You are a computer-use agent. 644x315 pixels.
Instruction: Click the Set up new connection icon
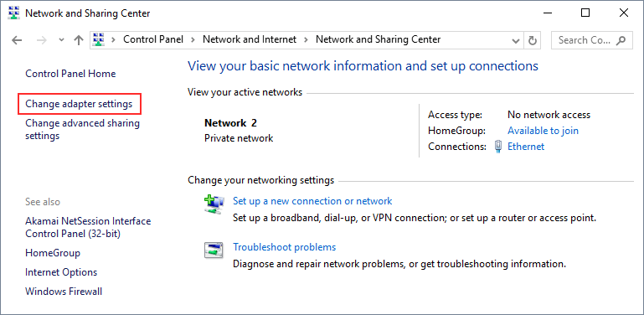point(214,205)
